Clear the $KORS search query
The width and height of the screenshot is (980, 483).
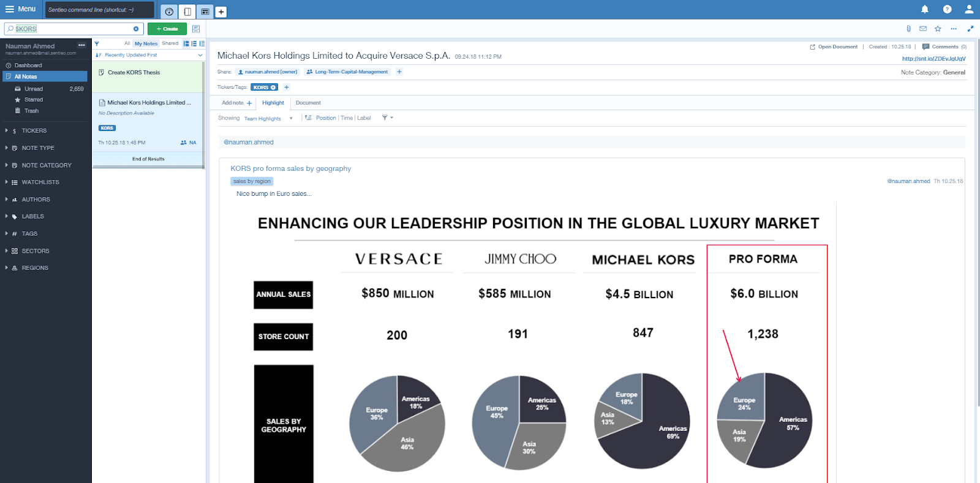(x=136, y=29)
